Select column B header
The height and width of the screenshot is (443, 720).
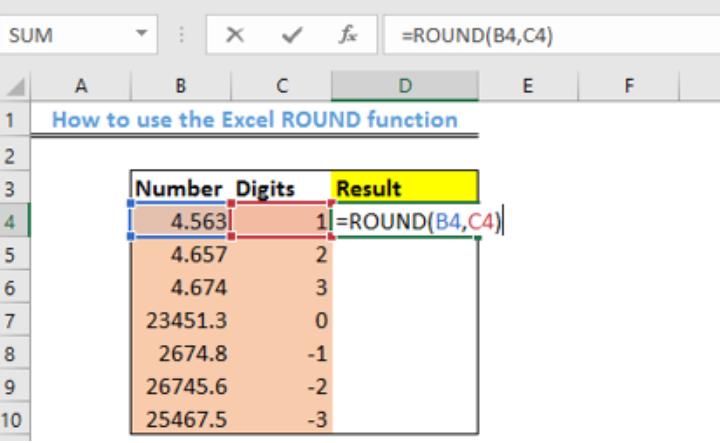181,86
